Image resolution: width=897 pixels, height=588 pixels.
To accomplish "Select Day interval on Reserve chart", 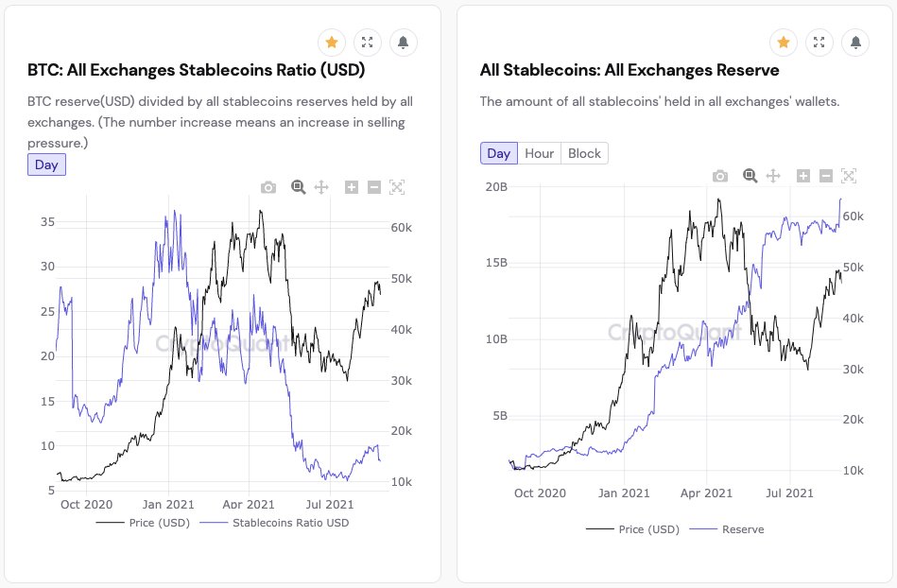I will (499, 153).
